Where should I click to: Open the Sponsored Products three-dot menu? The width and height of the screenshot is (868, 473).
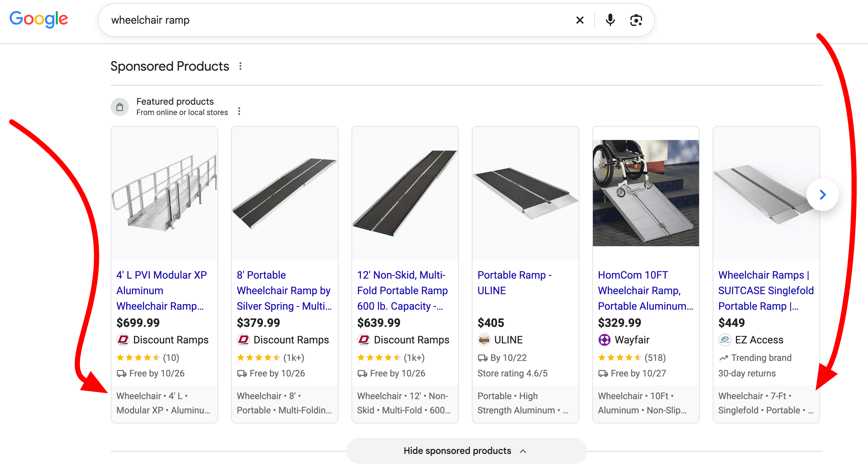pos(240,66)
